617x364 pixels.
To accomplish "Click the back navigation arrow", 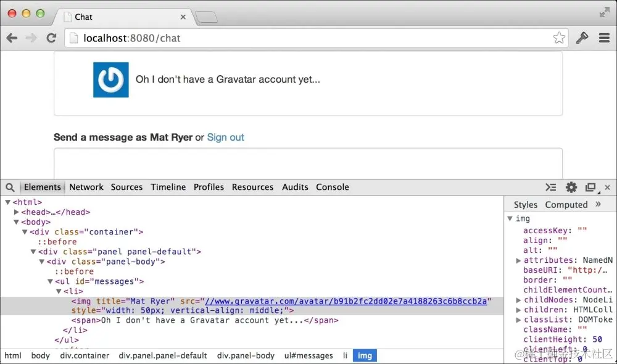I will [12, 38].
